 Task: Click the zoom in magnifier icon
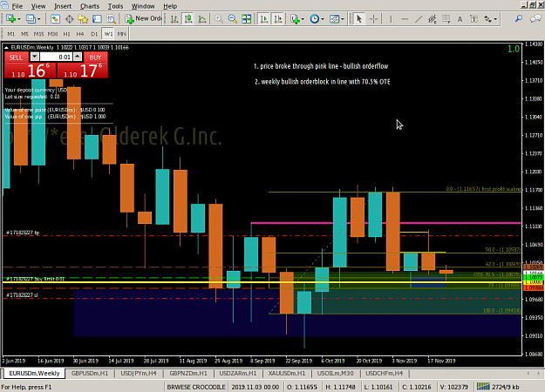pyautogui.click(x=219, y=19)
